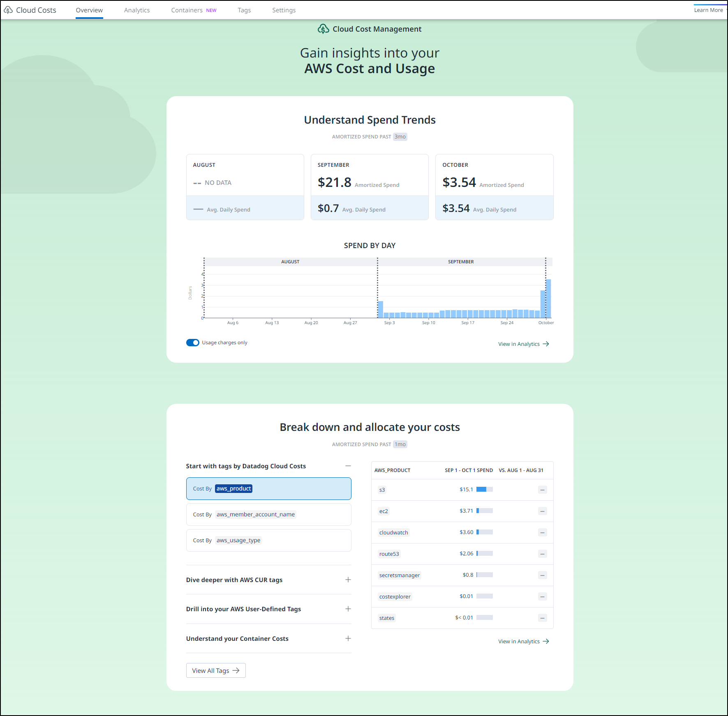Click the dash icon in ec2 row

[x=543, y=511]
